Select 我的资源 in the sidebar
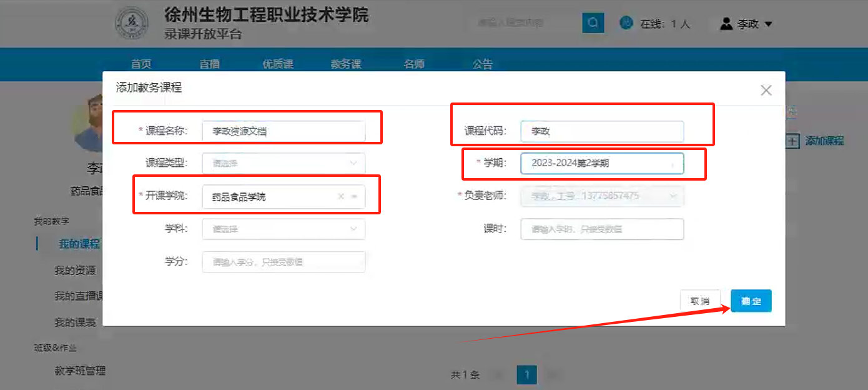 (x=75, y=271)
